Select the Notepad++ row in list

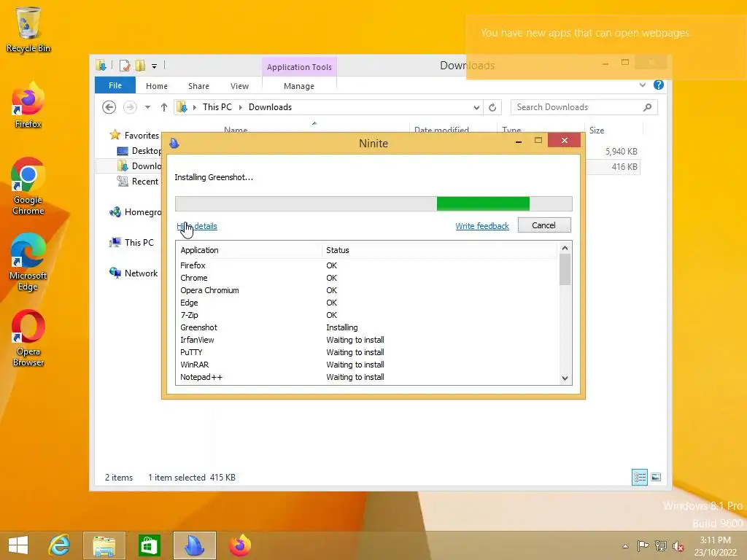point(368,377)
